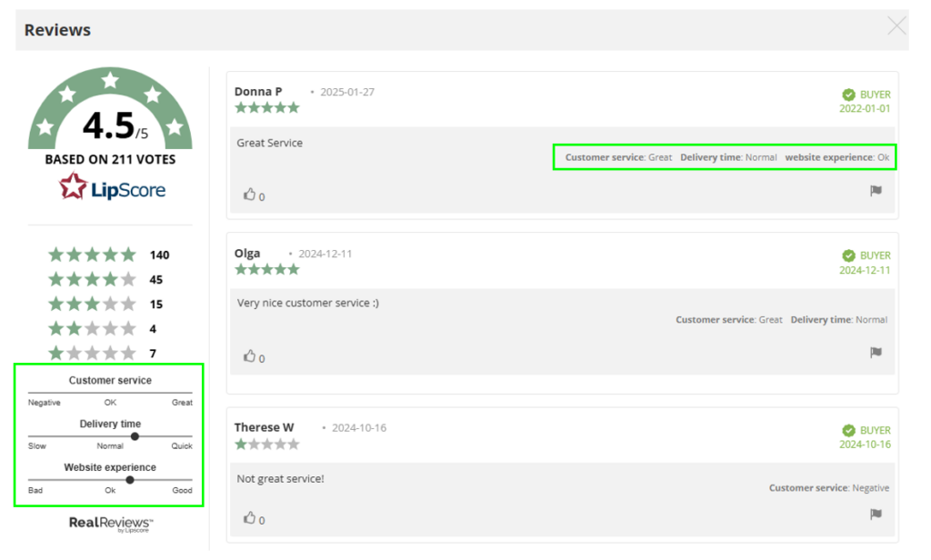Flag Therese W's review
Image resolution: width=931 pixels, height=560 pixels.
(876, 515)
